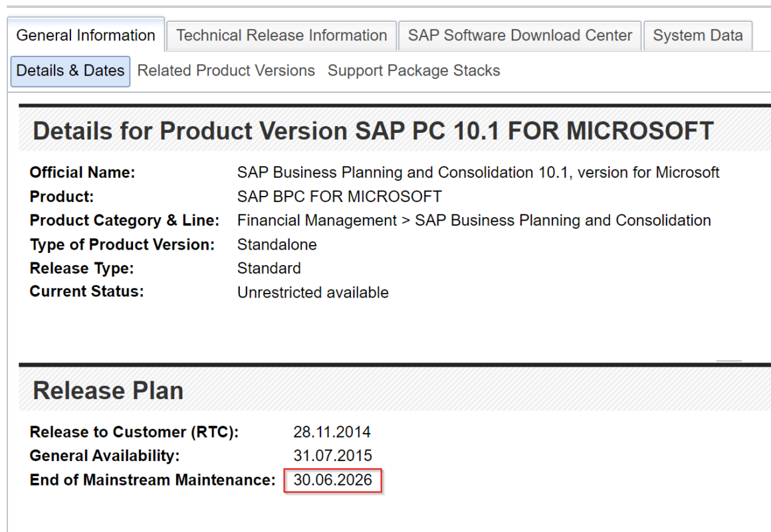Click the End of Mainstream Maintenance label
Viewport: 771px width, 532px height.
tap(152, 480)
